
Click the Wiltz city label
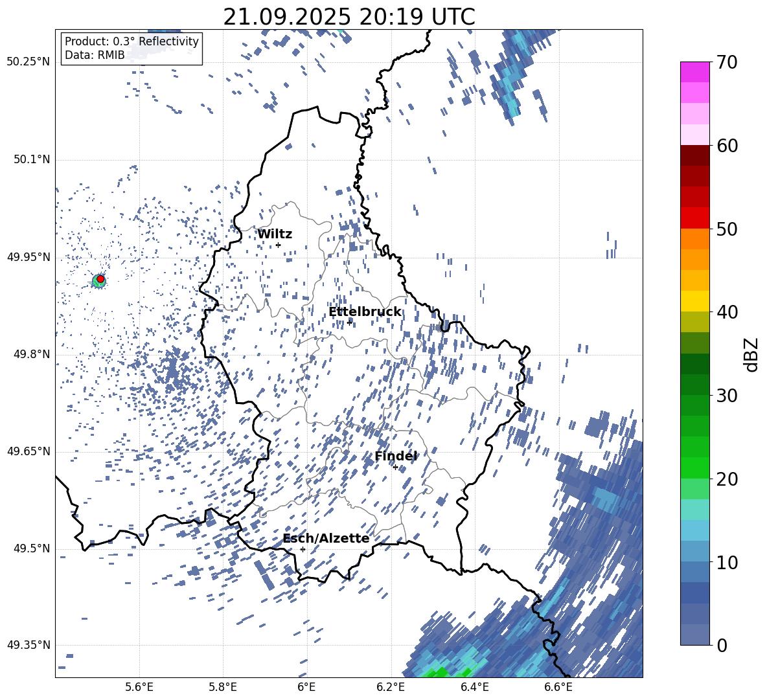[275, 234]
